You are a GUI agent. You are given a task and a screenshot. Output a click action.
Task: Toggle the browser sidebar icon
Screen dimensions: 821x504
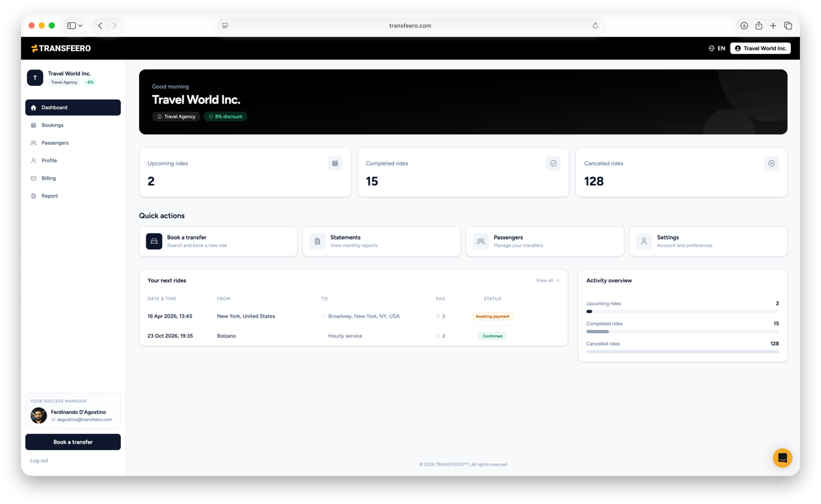[72, 26]
